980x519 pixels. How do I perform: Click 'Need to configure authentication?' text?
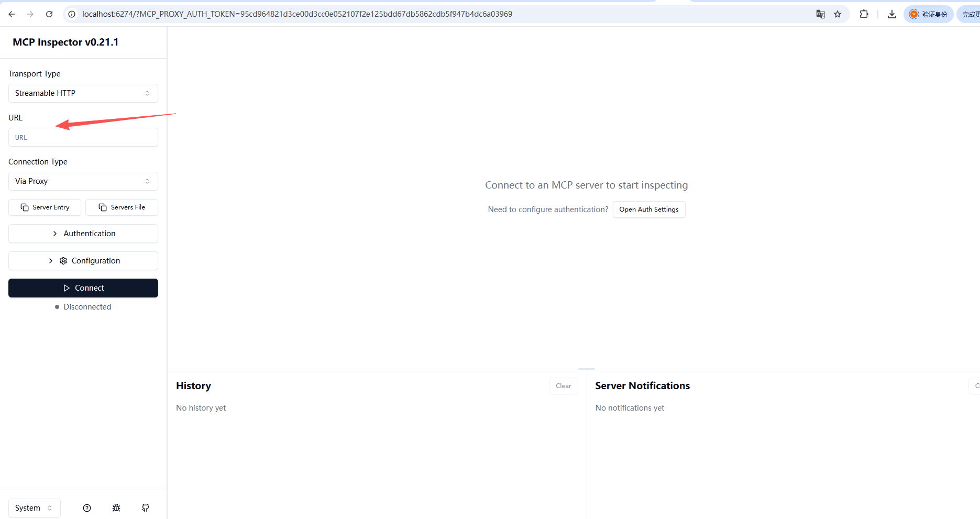(x=548, y=209)
